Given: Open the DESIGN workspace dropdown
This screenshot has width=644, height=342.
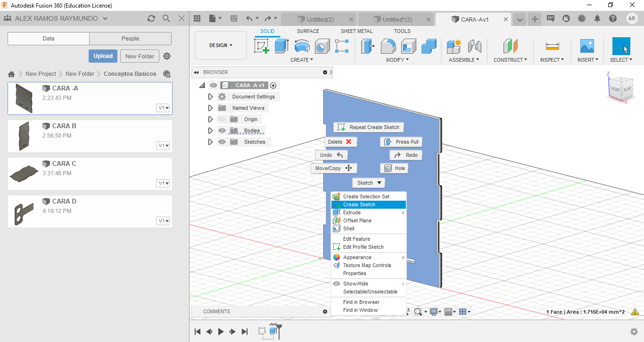Looking at the screenshot, I should click(221, 45).
